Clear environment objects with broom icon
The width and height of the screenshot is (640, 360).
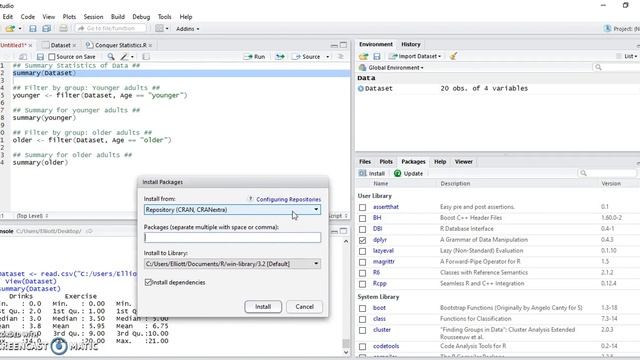pos(453,56)
